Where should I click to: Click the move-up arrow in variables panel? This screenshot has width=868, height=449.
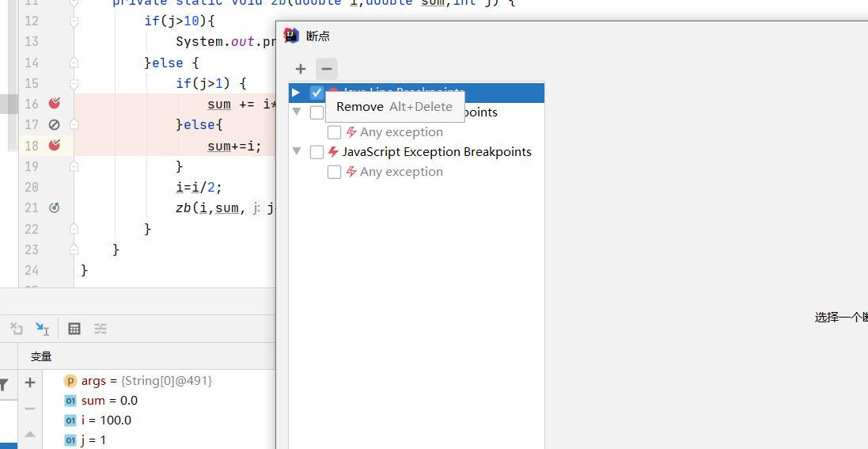point(30,435)
